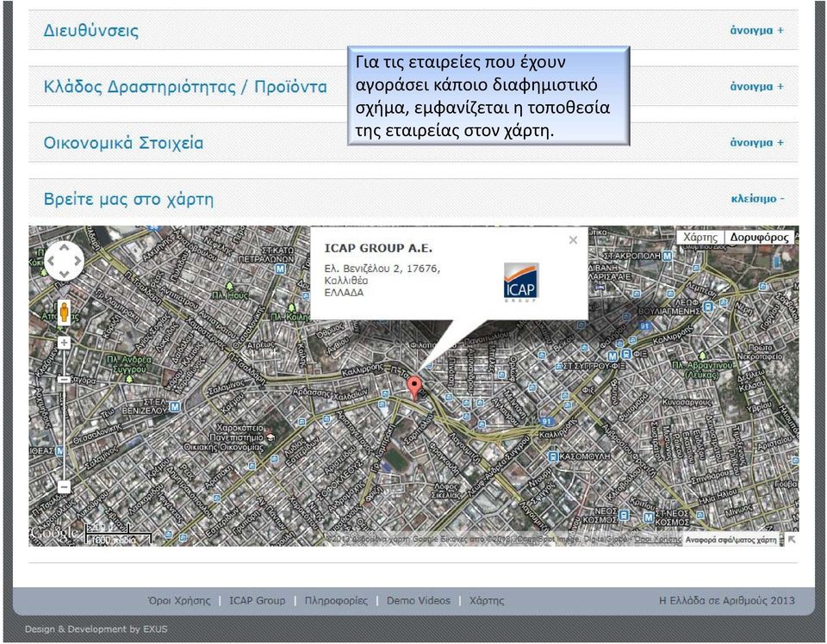Expand the Διευθύνσεις section with άνοιγμα +

(x=757, y=31)
